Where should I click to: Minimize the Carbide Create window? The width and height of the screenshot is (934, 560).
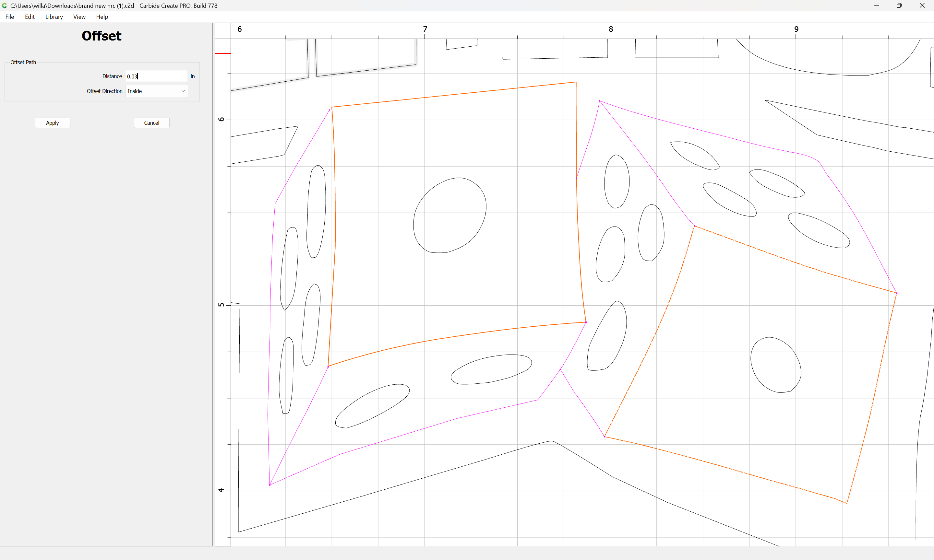click(x=877, y=5)
